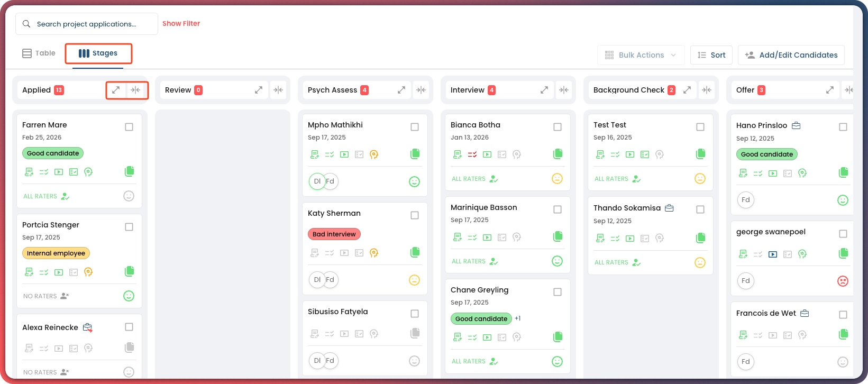This screenshot has height=384, width=868.
Task: Click yellow neutral face on Test Test card
Action: (700, 179)
